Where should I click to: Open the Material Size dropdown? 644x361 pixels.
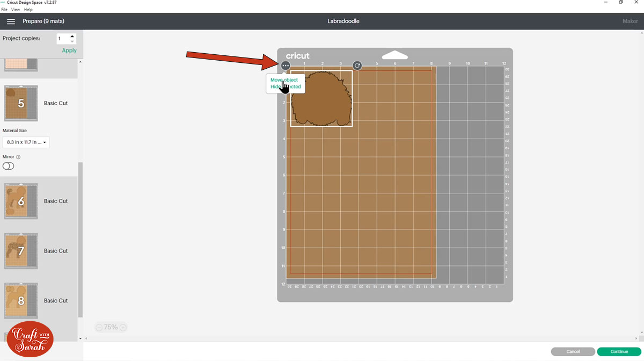tap(26, 142)
